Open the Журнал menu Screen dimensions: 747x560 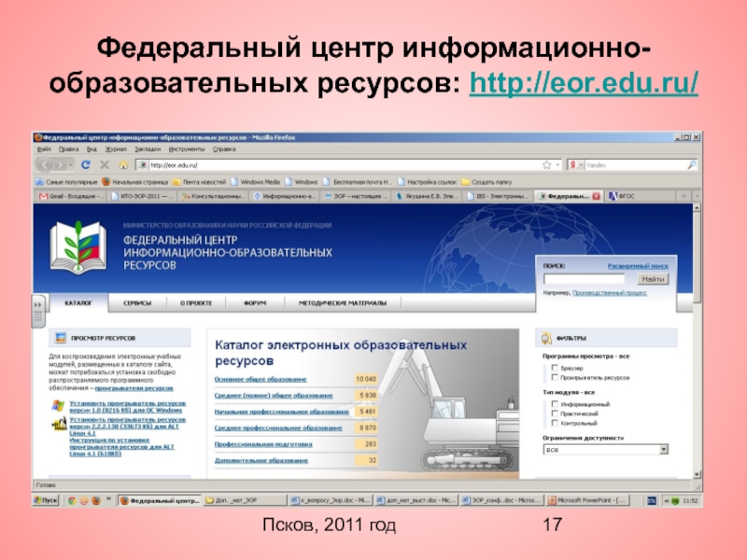pos(115,149)
